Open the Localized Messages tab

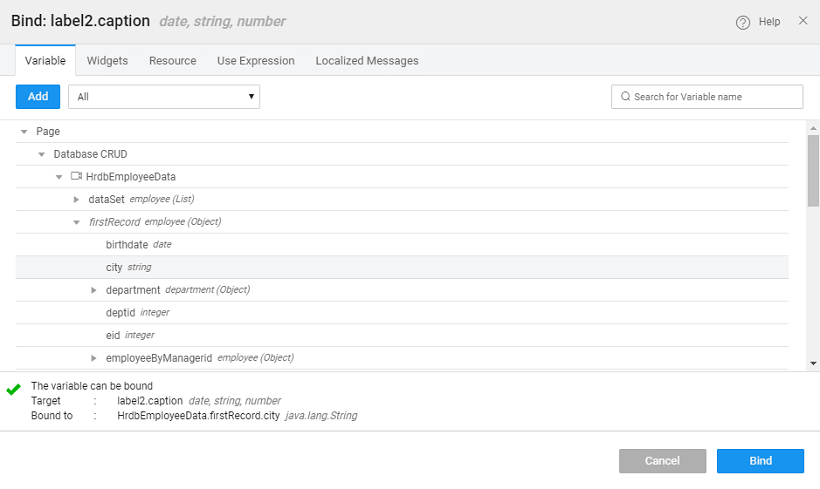point(366,61)
